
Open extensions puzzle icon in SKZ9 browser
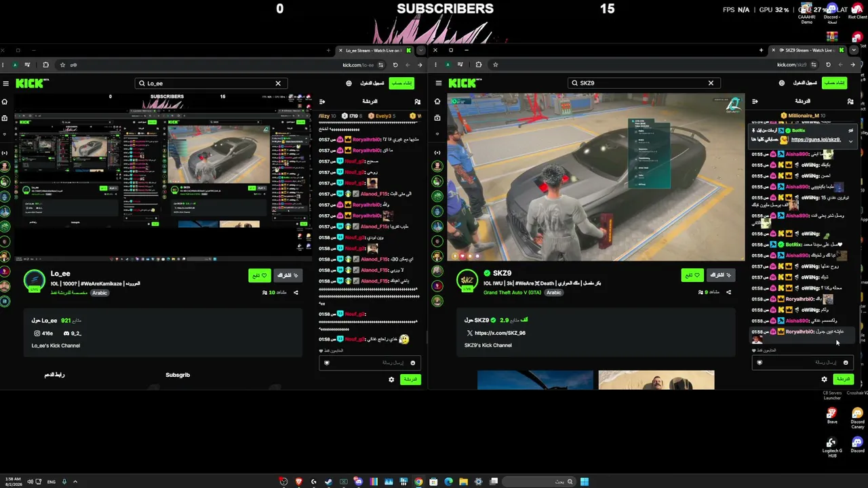(478, 65)
